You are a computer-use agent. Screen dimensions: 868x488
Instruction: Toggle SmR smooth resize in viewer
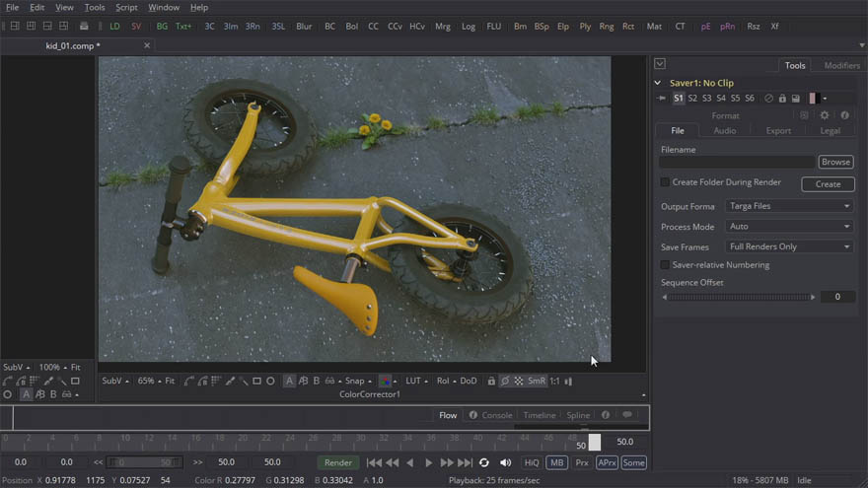[x=536, y=381]
